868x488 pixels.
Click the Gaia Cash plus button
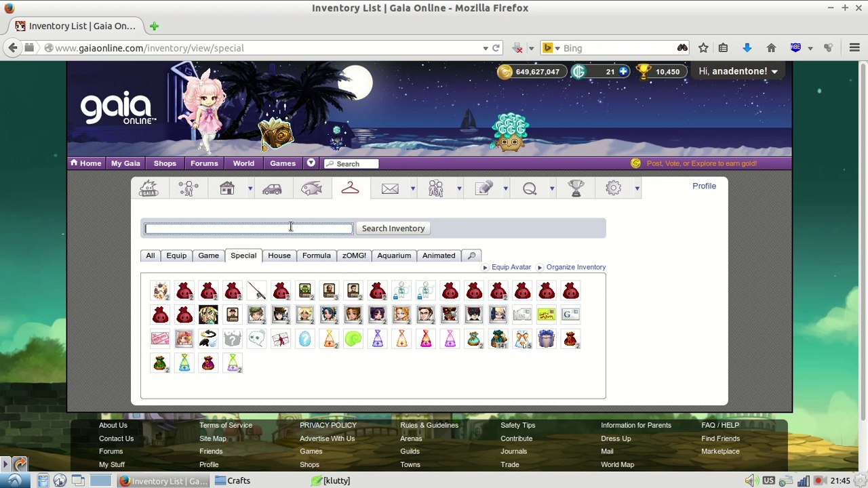pyautogui.click(x=623, y=71)
